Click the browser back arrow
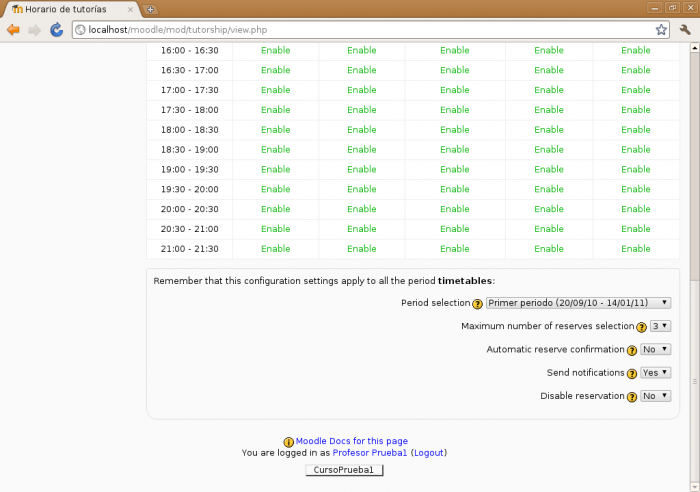 (x=13, y=30)
